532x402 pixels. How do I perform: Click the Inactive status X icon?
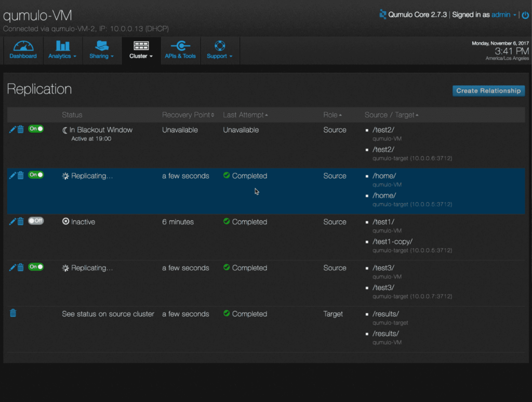click(x=66, y=222)
